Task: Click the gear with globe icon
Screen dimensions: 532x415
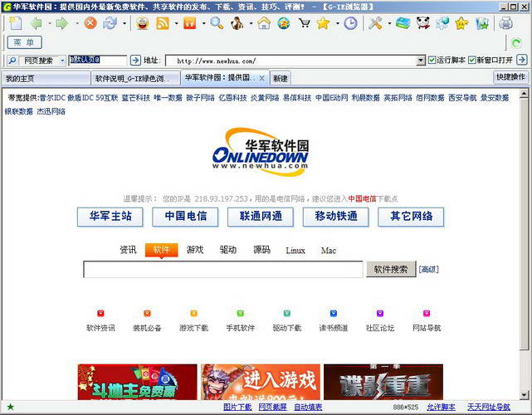Action: (x=442, y=23)
